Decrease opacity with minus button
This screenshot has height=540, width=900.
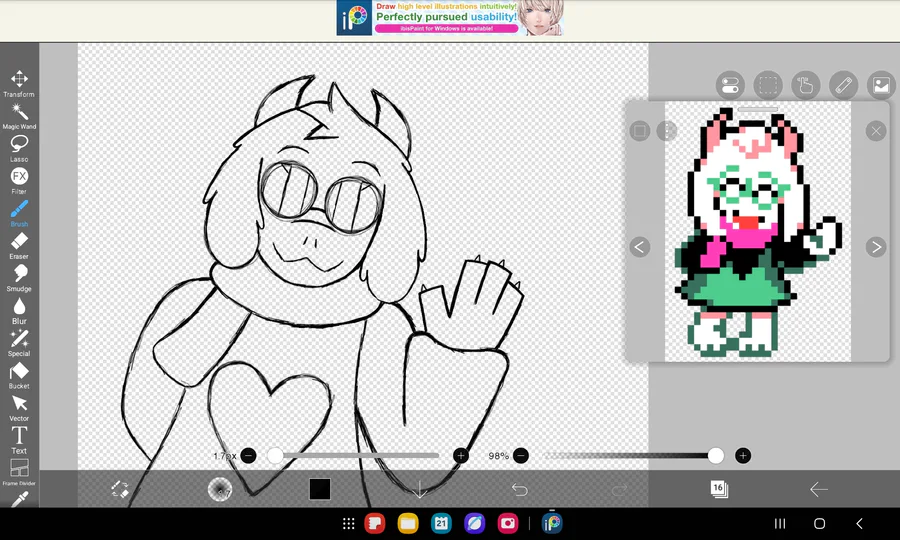[521, 456]
